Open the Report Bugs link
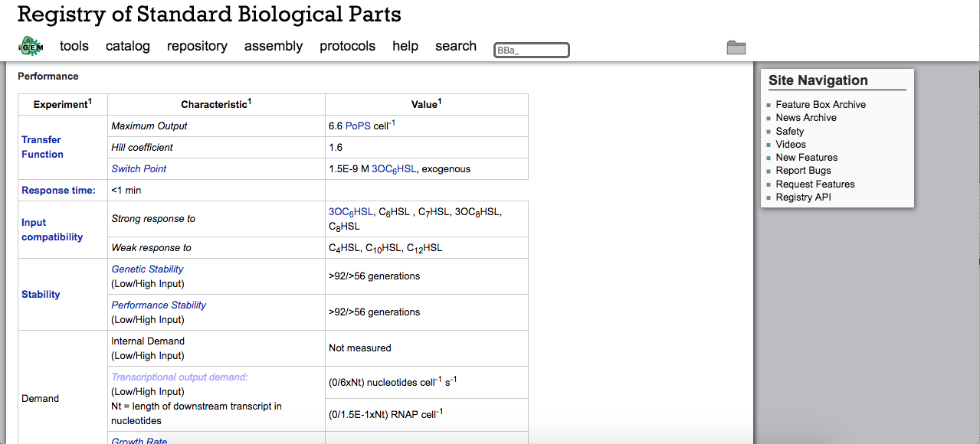This screenshot has width=980, height=444. (x=803, y=171)
